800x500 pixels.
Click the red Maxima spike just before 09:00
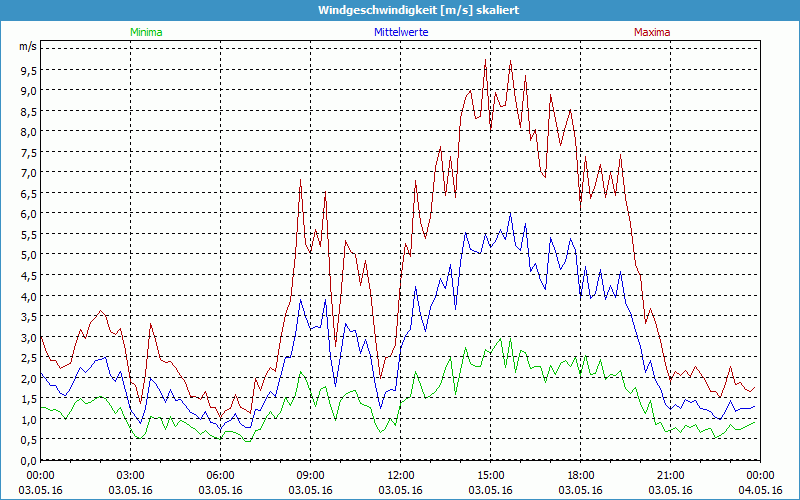(300, 181)
